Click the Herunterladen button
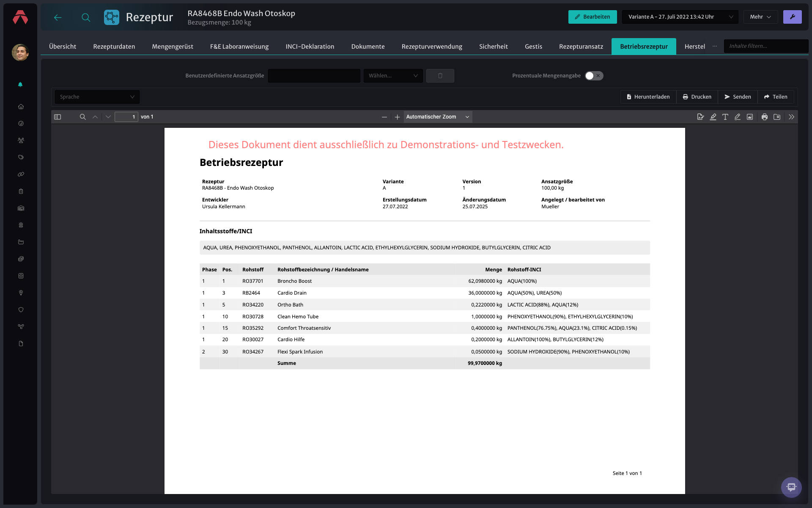 point(648,97)
